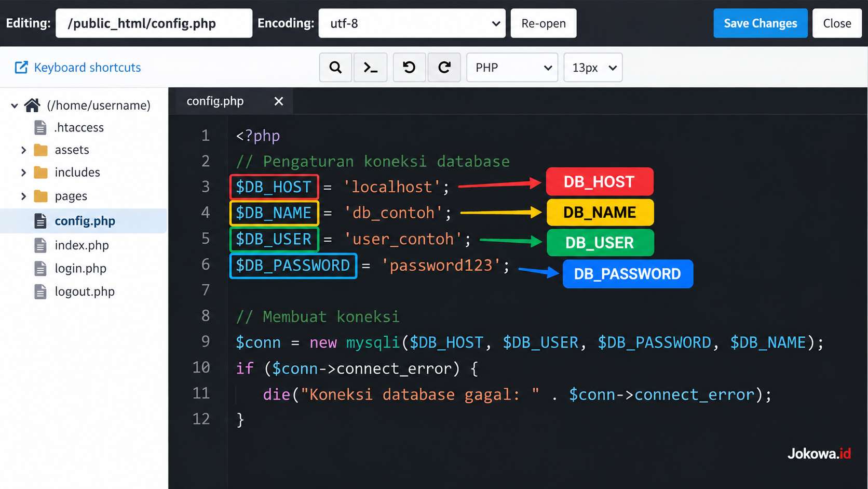868x489 pixels.
Task: Click the pages folder icon
Action: 40,196
